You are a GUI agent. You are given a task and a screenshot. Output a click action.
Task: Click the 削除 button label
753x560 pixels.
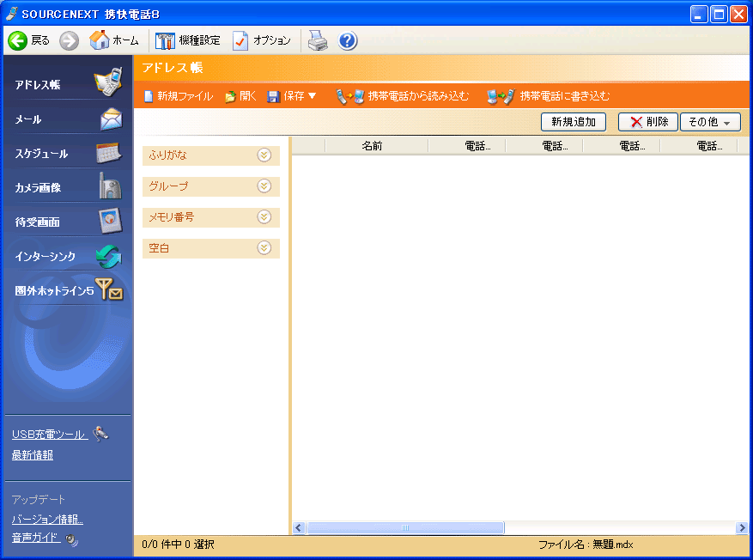[x=658, y=122]
